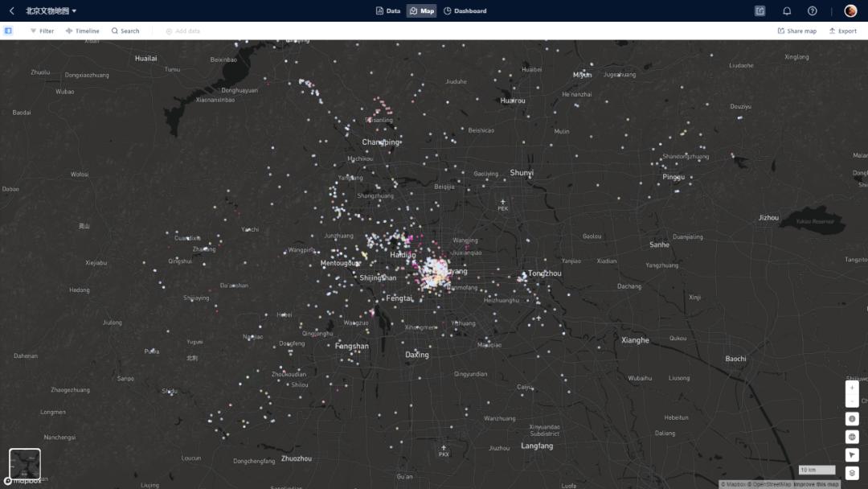Viewport: 868px width, 489px height.
Task: Click the 10 km scale bar
Action: click(817, 470)
